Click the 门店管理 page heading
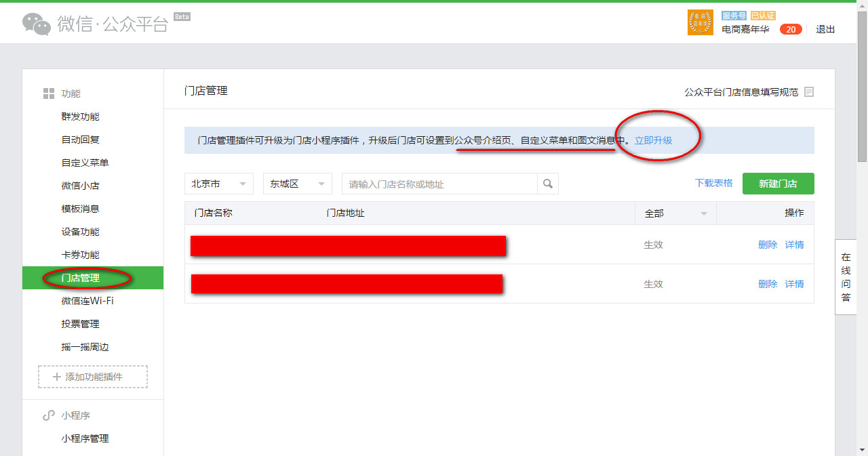 pos(205,90)
